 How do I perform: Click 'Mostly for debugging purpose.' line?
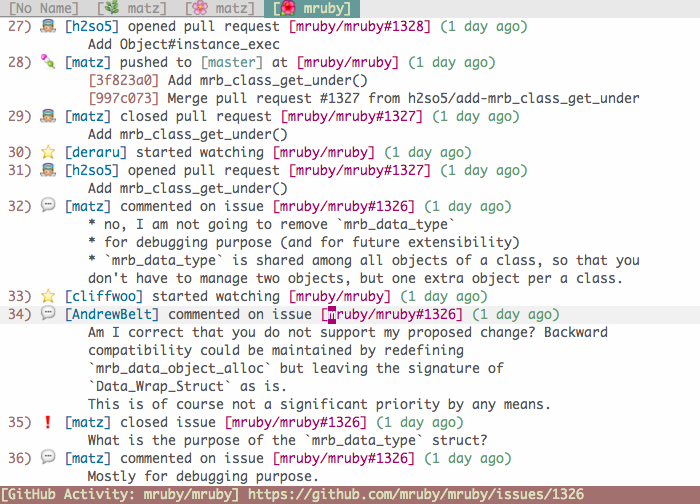[x=203, y=476]
